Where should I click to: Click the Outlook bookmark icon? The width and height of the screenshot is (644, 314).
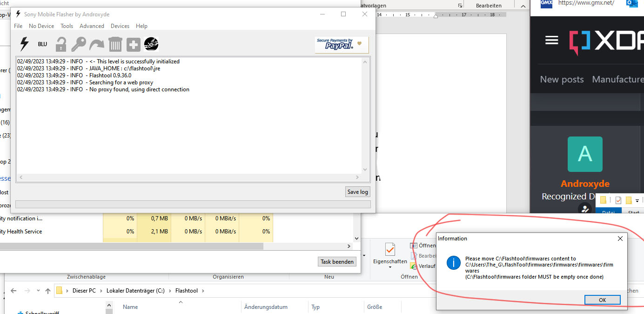632,3
